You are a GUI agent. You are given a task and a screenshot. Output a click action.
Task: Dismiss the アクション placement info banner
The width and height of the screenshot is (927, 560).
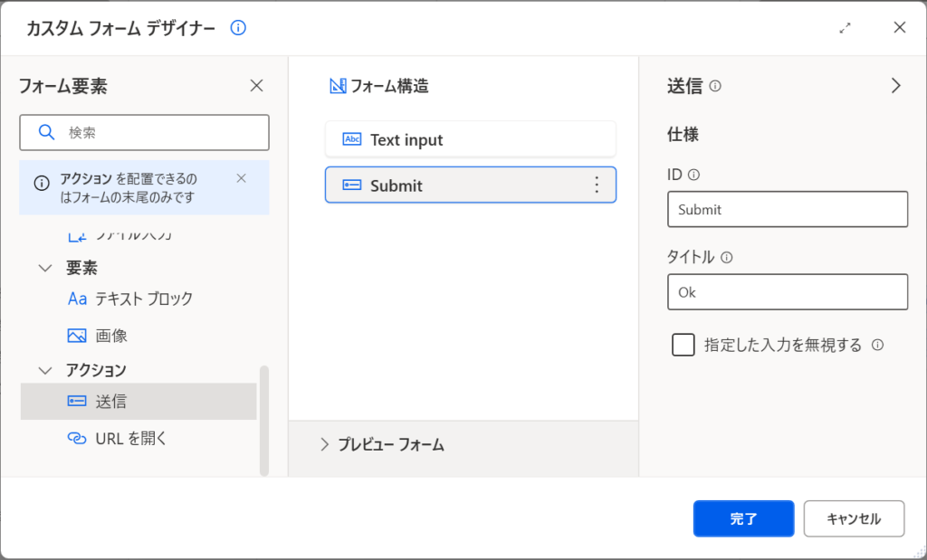point(241,178)
